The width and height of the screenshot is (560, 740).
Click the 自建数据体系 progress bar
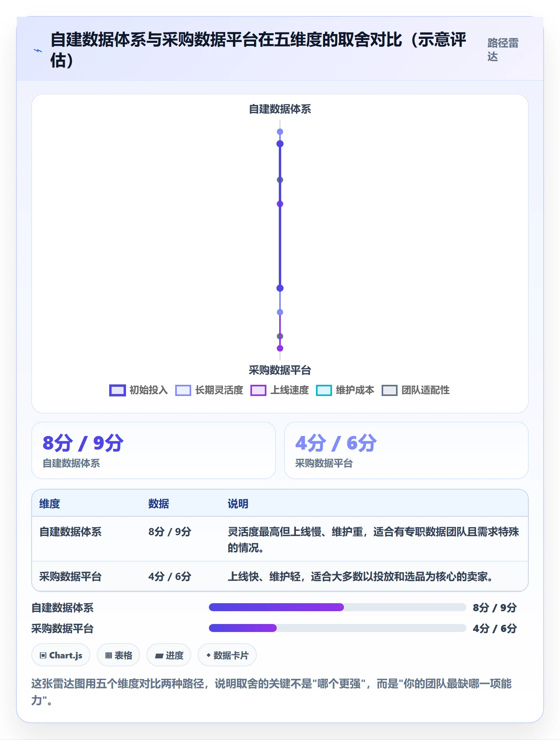(x=337, y=607)
